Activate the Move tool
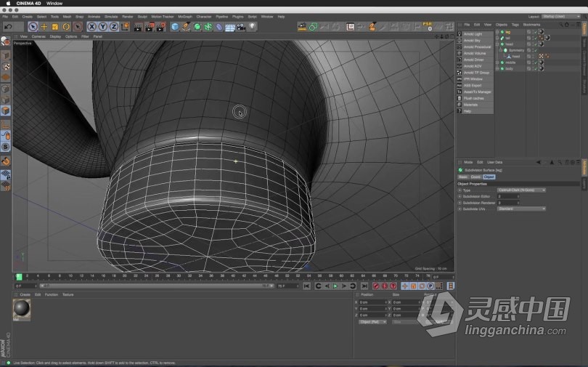 point(44,27)
